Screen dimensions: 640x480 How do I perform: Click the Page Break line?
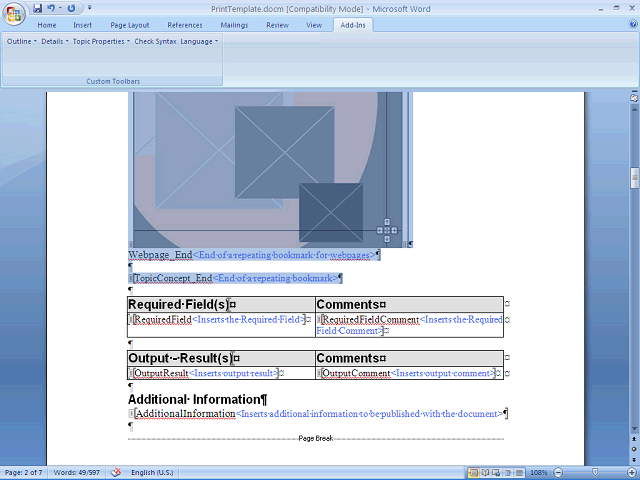pyautogui.click(x=316, y=438)
